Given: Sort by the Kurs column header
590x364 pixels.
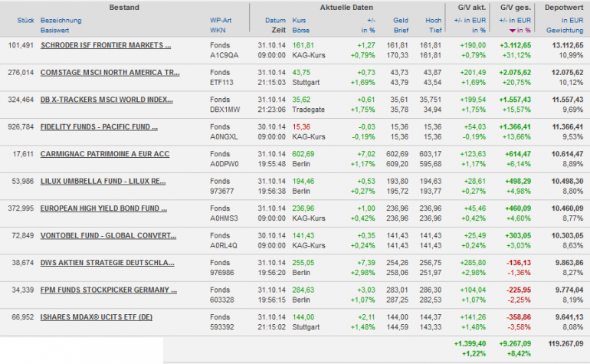Looking at the screenshot, I should click(x=300, y=20).
